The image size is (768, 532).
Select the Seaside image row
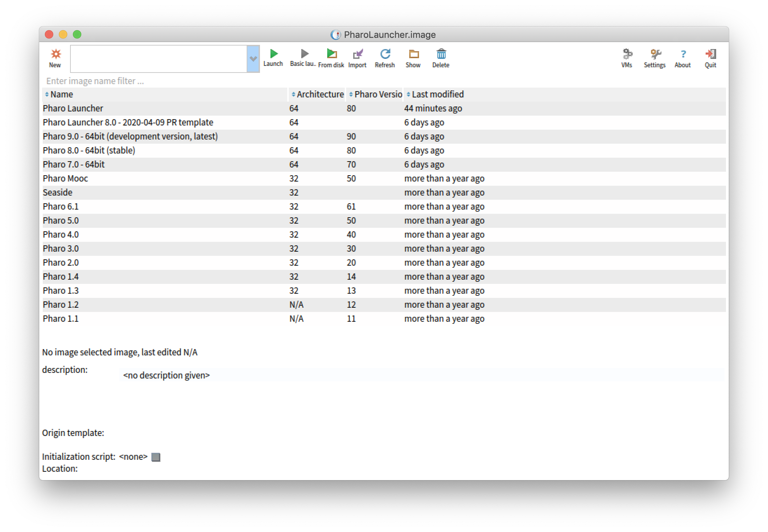(x=384, y=192)
